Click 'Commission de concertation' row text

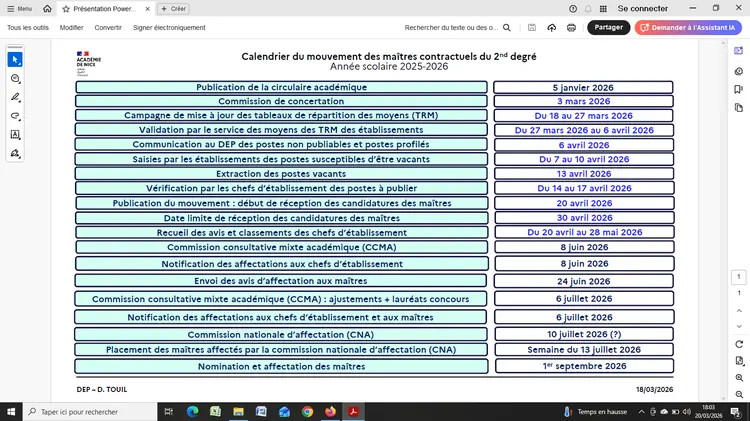click(281, 101)
